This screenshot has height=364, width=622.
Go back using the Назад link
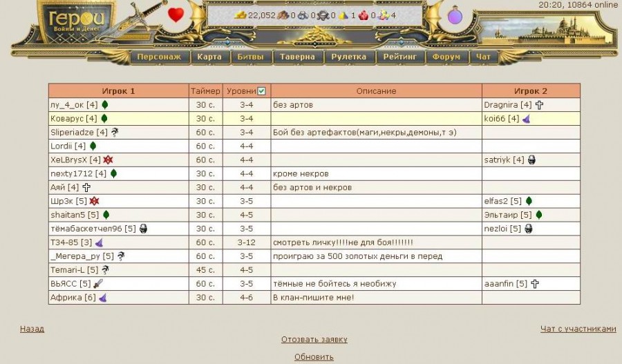pyautogui.click(x=32, y=329)
